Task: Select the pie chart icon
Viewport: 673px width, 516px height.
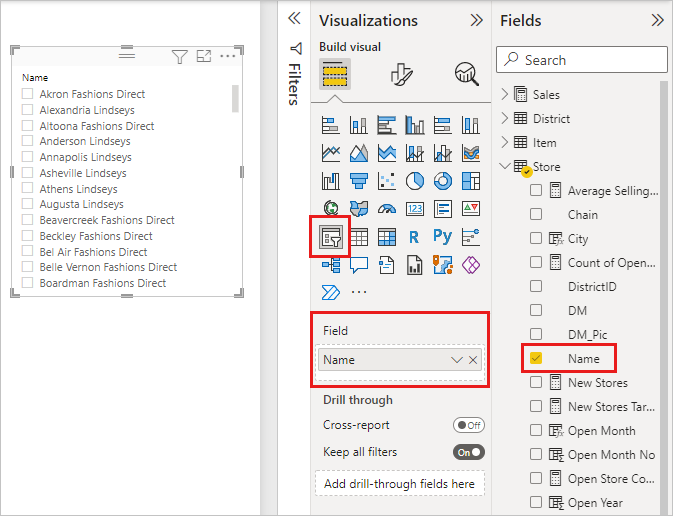Action: [415, 181]
